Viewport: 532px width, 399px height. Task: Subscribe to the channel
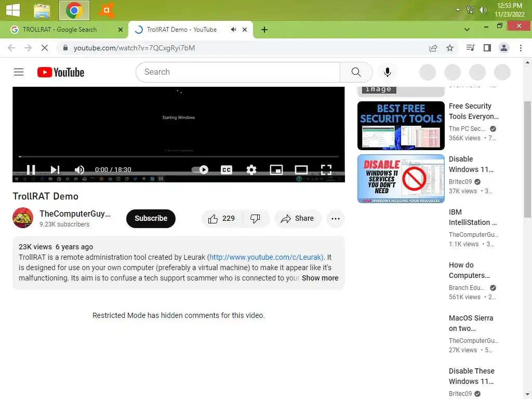coord(151,219)
